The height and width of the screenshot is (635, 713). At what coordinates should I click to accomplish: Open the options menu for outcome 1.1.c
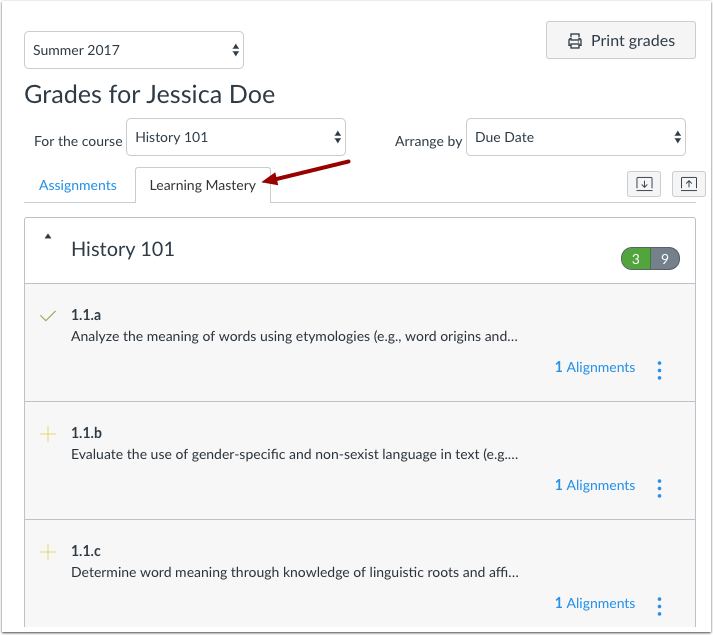point(659,606)
